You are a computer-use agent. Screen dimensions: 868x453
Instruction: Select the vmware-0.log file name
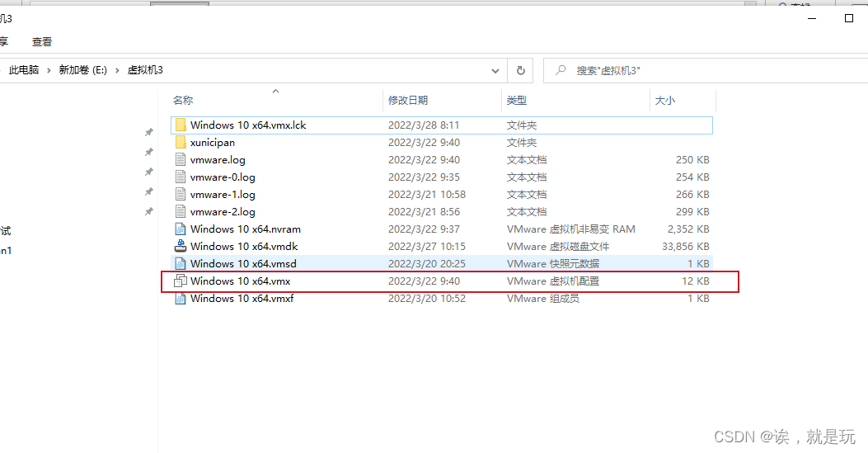click(x=223, y=177)
